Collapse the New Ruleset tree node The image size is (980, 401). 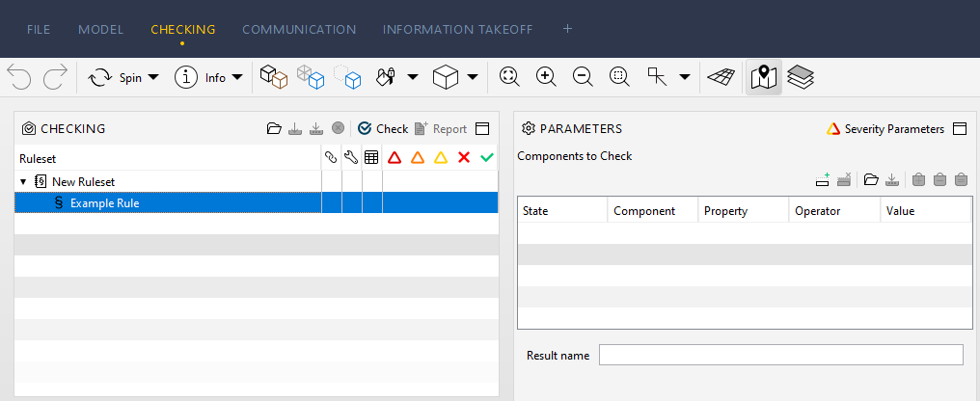(23, 182)
